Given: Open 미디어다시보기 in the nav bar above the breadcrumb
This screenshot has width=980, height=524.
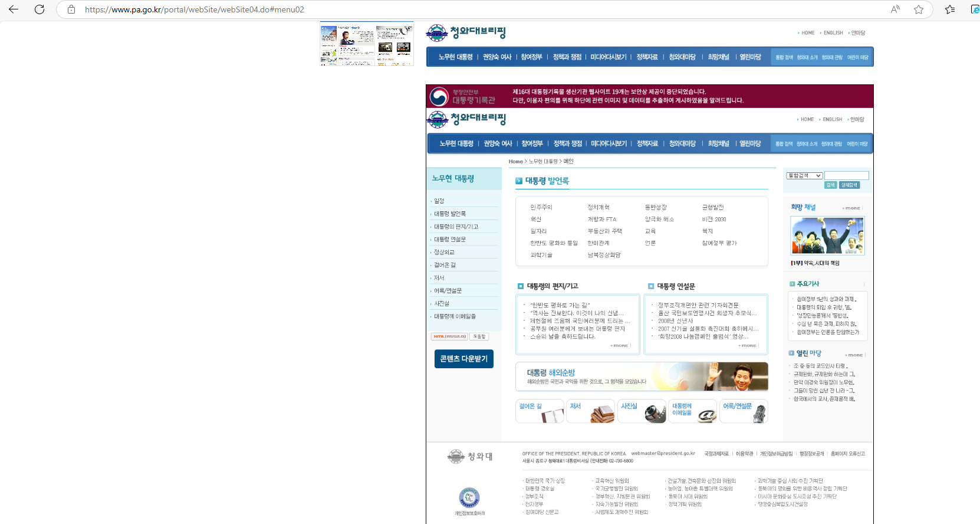Looking at the screenshot, I should [609, 143].
